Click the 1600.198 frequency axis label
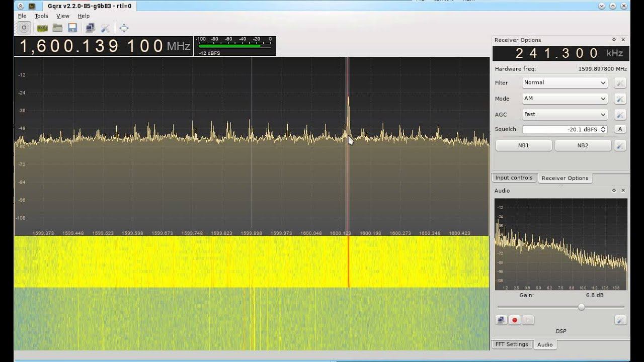This screenshot has height=362, width=644. pos(371,233)
